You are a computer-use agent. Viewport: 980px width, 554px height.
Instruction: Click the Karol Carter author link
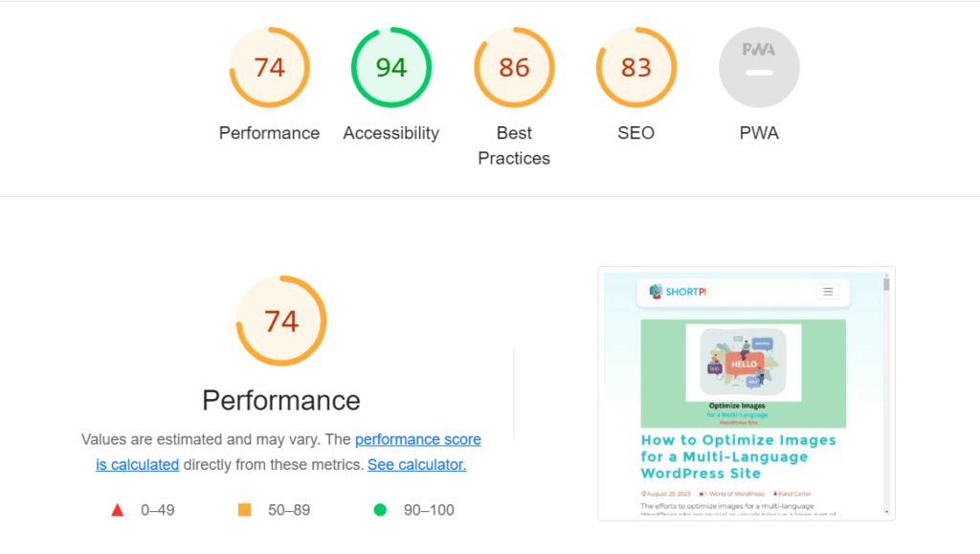pos(795,494)
